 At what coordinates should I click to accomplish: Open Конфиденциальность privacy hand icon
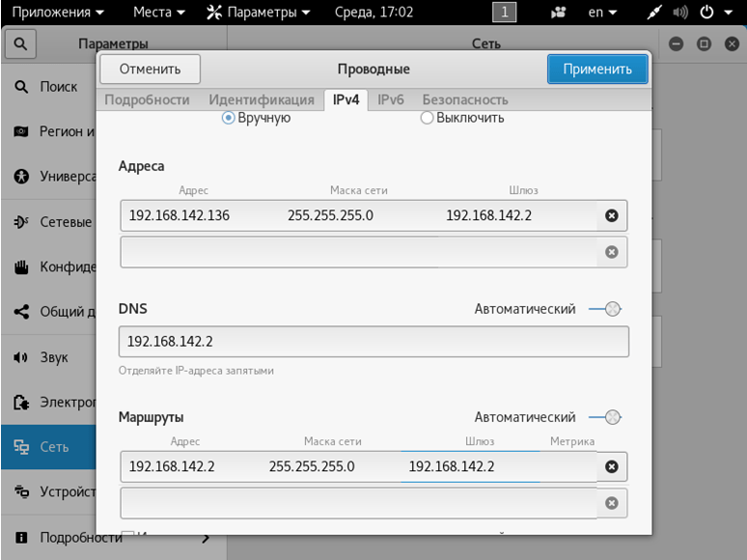click(x=21, y=266)
